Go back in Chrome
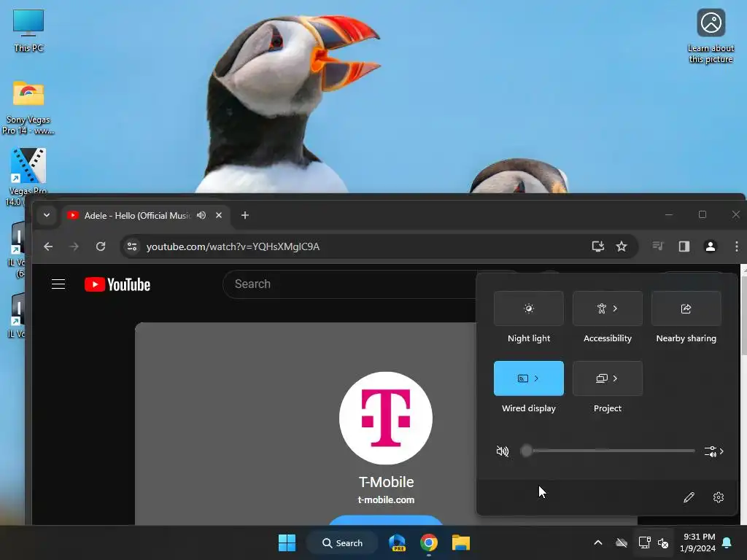Screen dimensions: 747x560 point(48,246)
